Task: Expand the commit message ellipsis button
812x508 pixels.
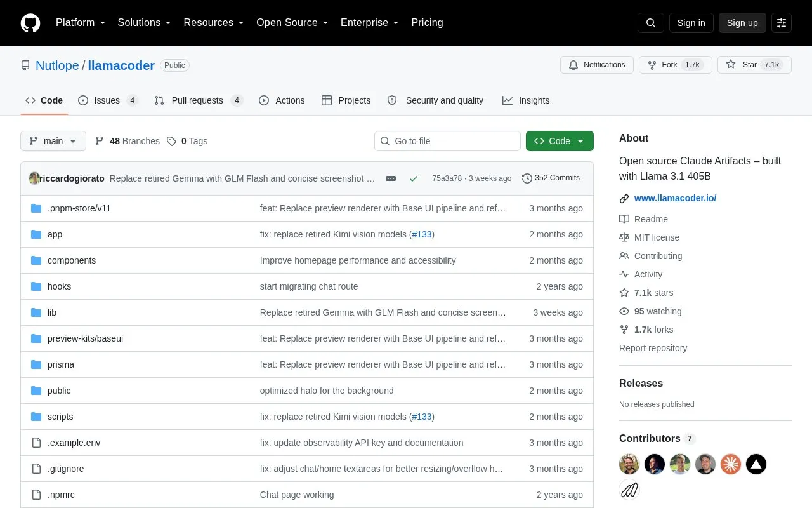Action: pyautogui.click(x=391, y=178)
